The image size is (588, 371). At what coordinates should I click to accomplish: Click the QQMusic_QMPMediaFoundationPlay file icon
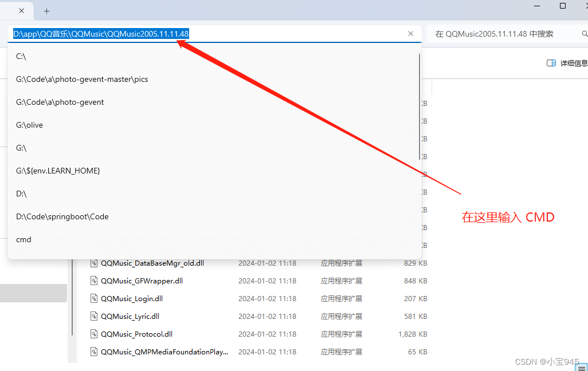94,352
